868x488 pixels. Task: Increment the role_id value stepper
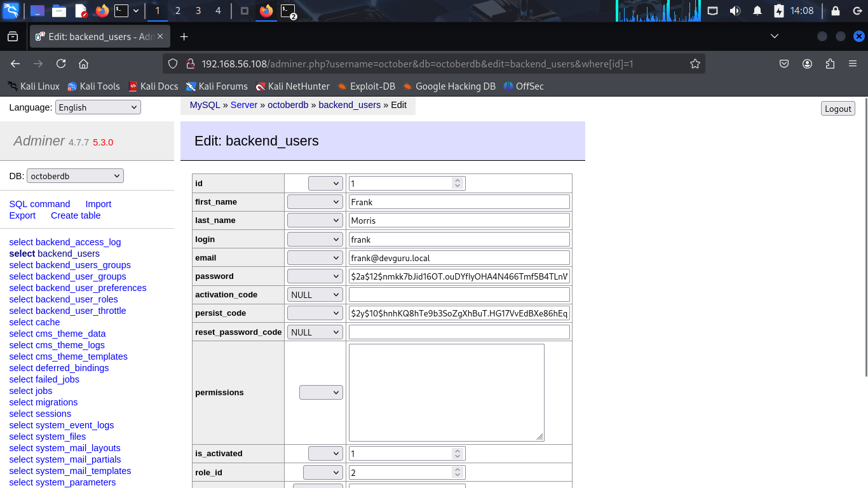point(457,470)
